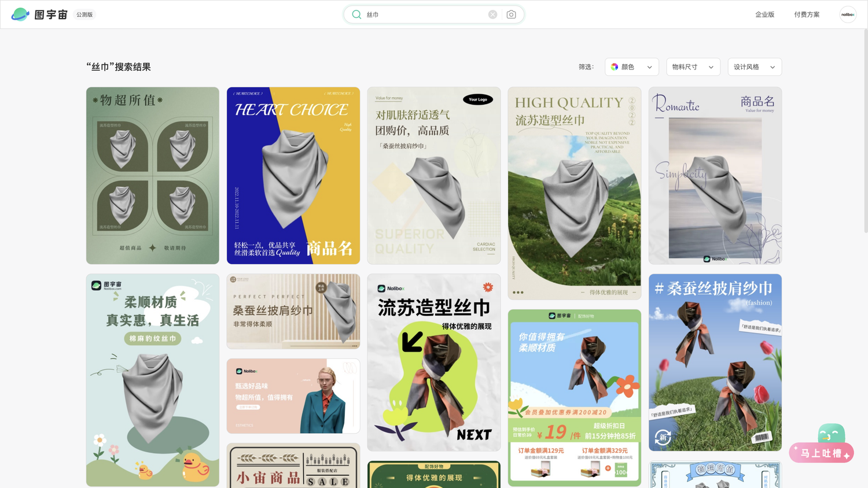Click the green mascot feedback icon
Image resolution: width=868 pixels, height=488 pixels.
point(832,434)
